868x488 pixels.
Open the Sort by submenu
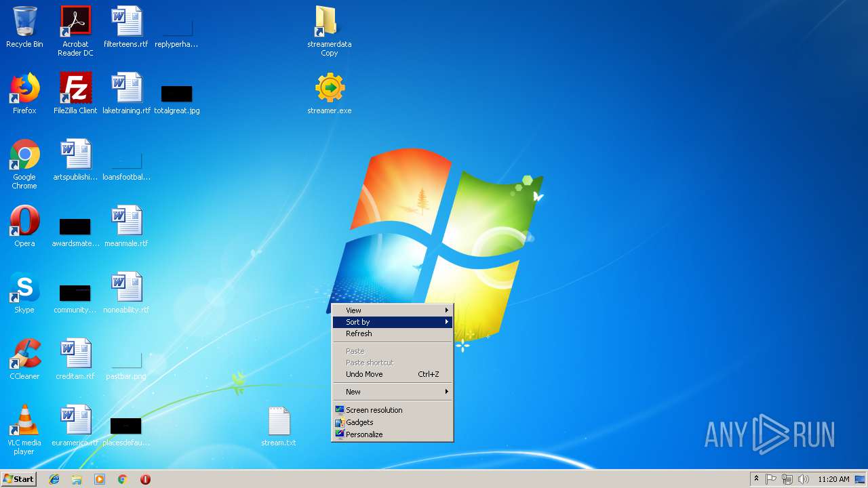[393, 322]
